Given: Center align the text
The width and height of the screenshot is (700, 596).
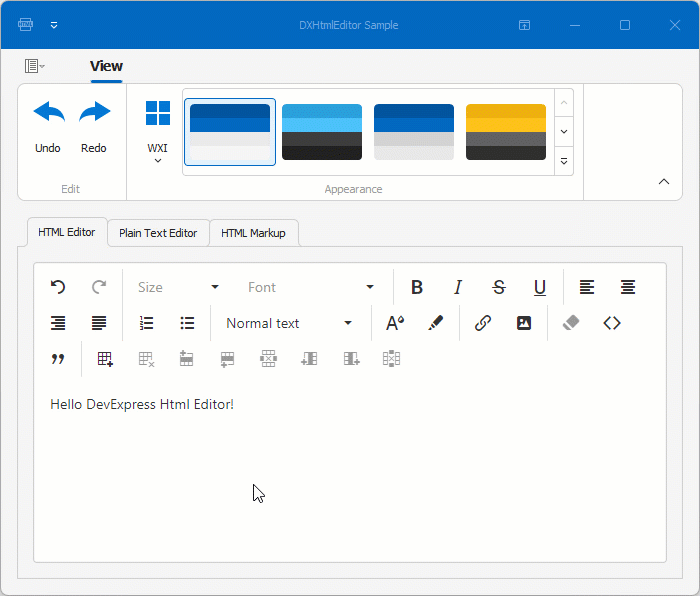Looking at the screenshot, I should pyautogui.click(x=628, y=287).
